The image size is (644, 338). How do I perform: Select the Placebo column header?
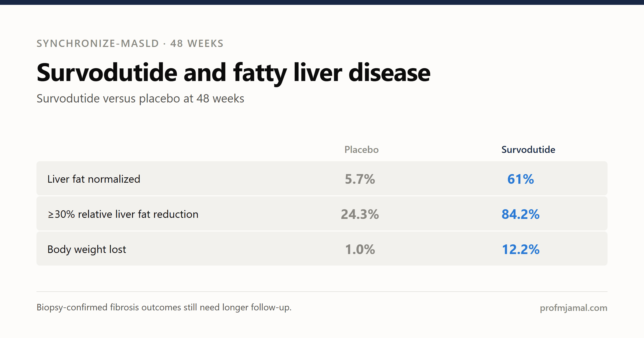click(361, 150)
